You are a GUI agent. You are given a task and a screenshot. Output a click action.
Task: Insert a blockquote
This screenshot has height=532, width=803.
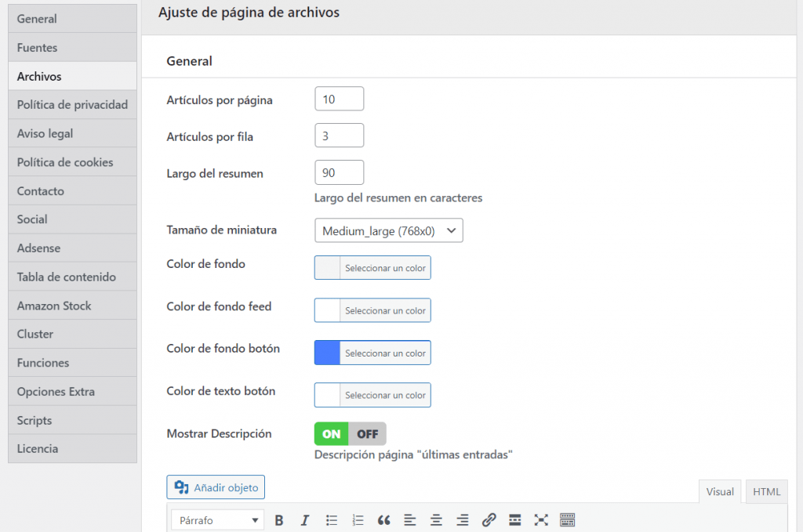(x=384, y=520)
